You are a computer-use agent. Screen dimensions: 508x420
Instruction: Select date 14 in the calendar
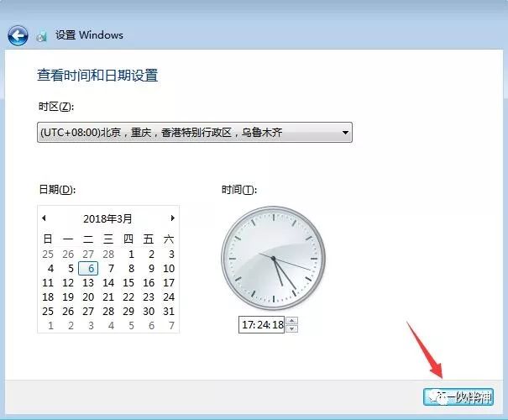(108, 282)
